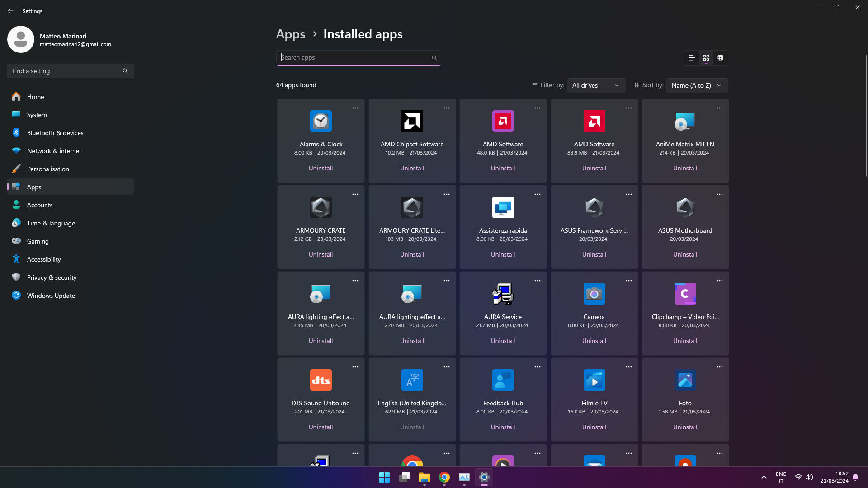
Task: Open the Sort by Name (A to Z) dropdown
Action: click(697, 85)
